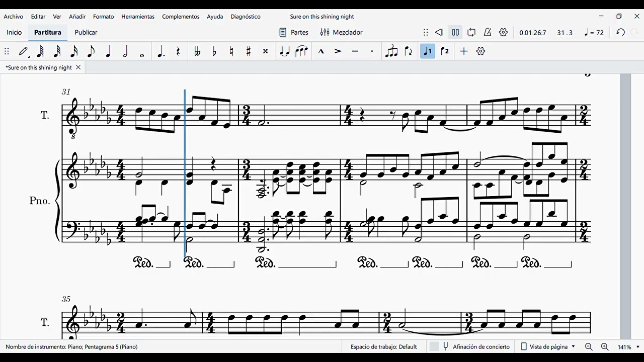Go to the Inicio tab
The image size is (644, 362).
14,32
